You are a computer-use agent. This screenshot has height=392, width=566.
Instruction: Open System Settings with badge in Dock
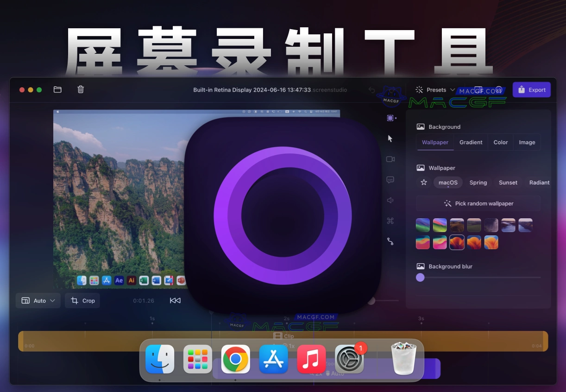[349, 359]
